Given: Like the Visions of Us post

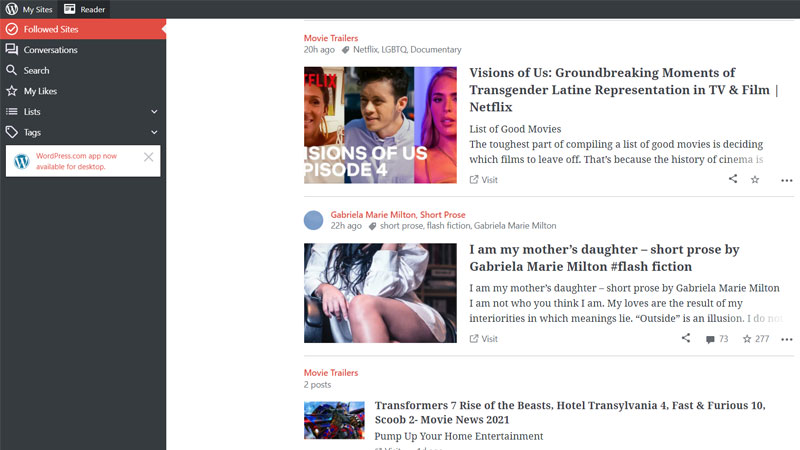Looking at the screenshot, I should (x=755, y=179).
